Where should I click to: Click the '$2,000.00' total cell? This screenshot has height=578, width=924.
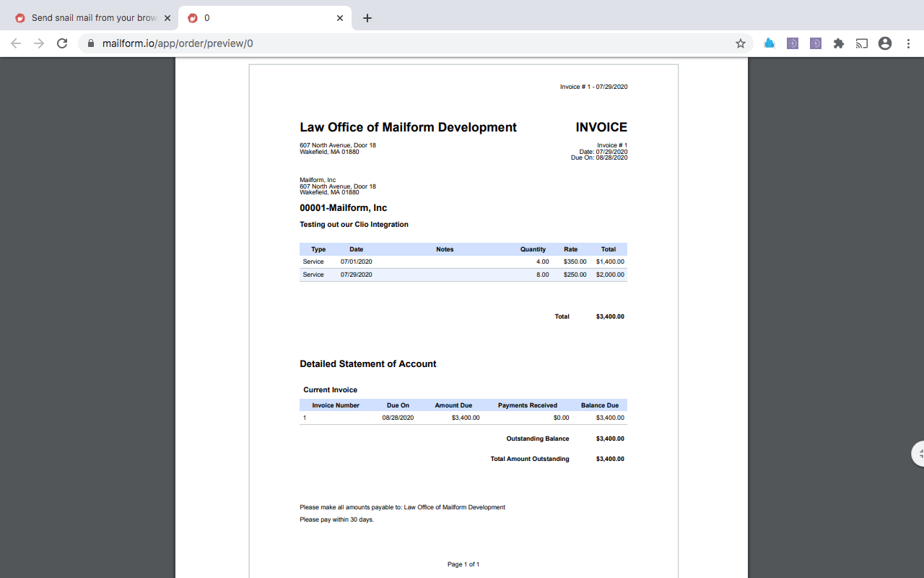point(610,275)
